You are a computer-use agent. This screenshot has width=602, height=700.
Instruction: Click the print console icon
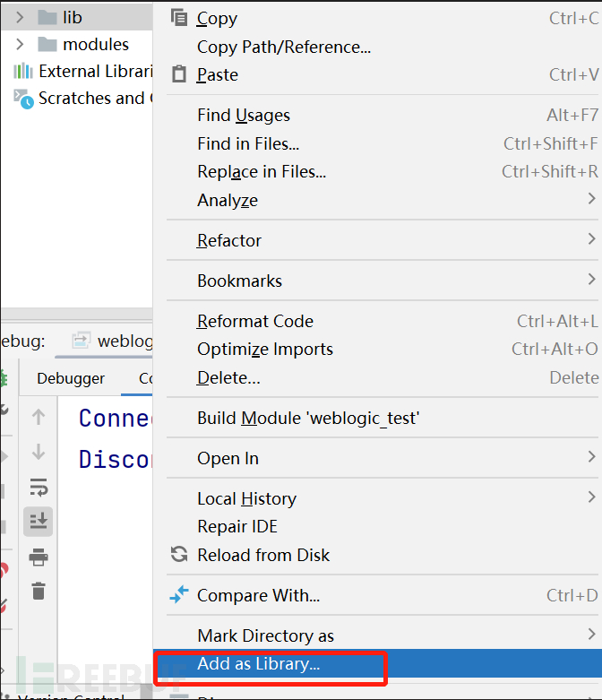(39, 557)
